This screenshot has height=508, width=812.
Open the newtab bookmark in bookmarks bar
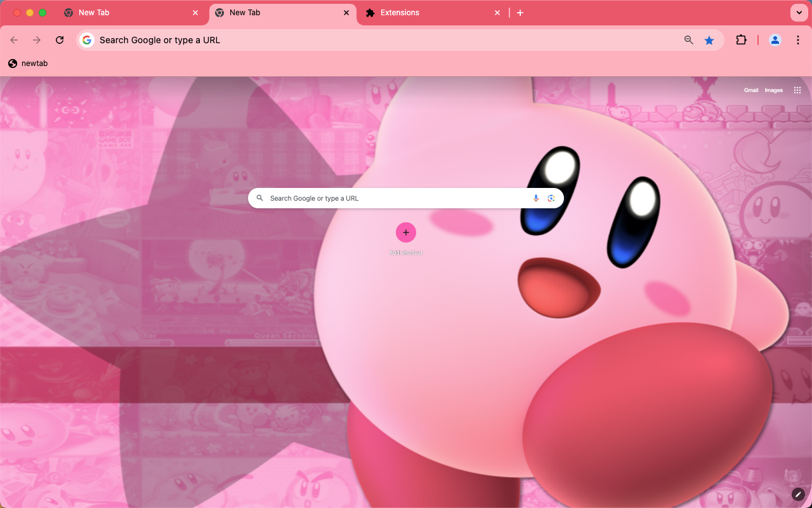(28, 63)
